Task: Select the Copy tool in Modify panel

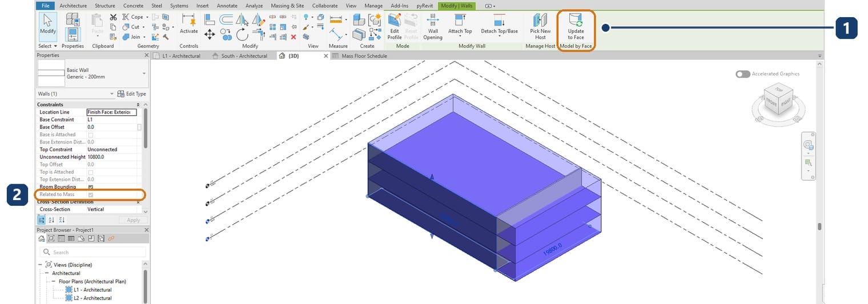Action: pos(226,35)
